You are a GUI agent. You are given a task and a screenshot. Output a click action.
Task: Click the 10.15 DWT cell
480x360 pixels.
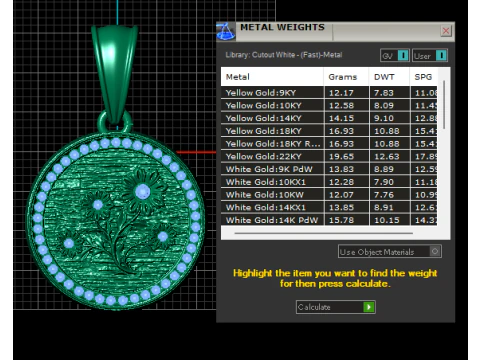[390, 220]
